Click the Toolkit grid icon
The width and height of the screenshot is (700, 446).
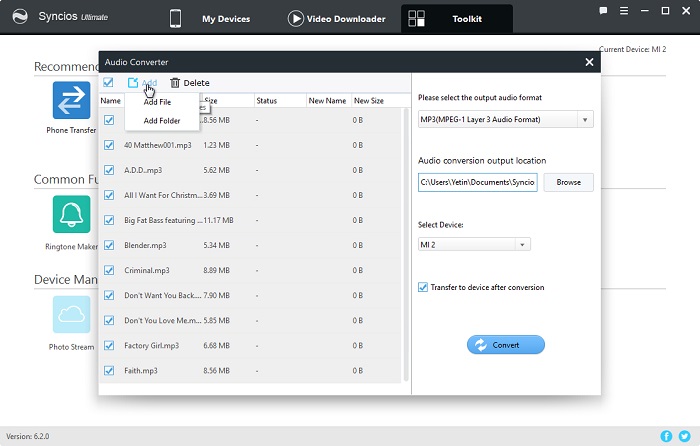pyautogui.click(x=417, y=19)
